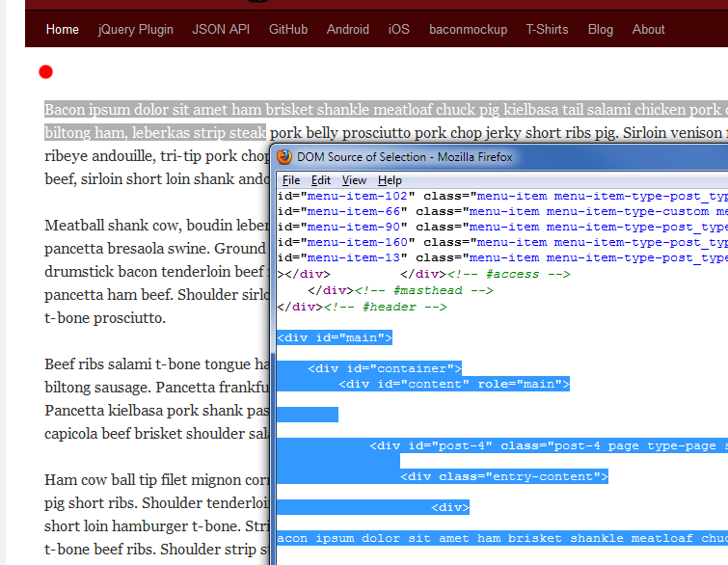The width and height of the screenshot is (728, 565).
Task: Click the red dot below the nav bar
Action: (x=46, y=72)
